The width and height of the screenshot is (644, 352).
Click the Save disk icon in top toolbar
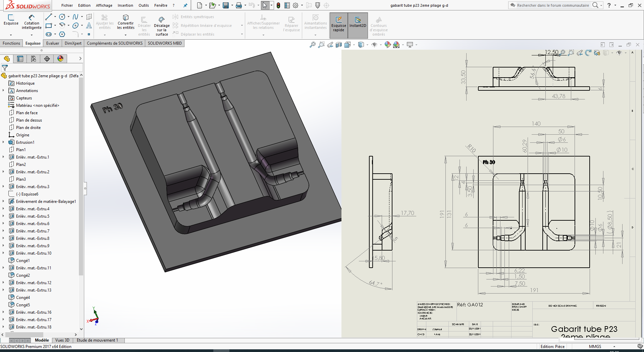(226, 5)
